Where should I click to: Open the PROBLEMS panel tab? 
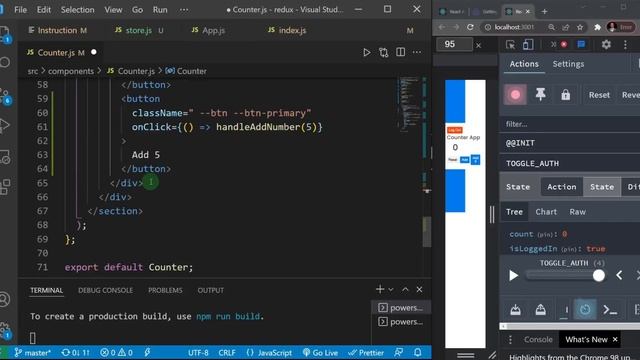tap(165, 290)
